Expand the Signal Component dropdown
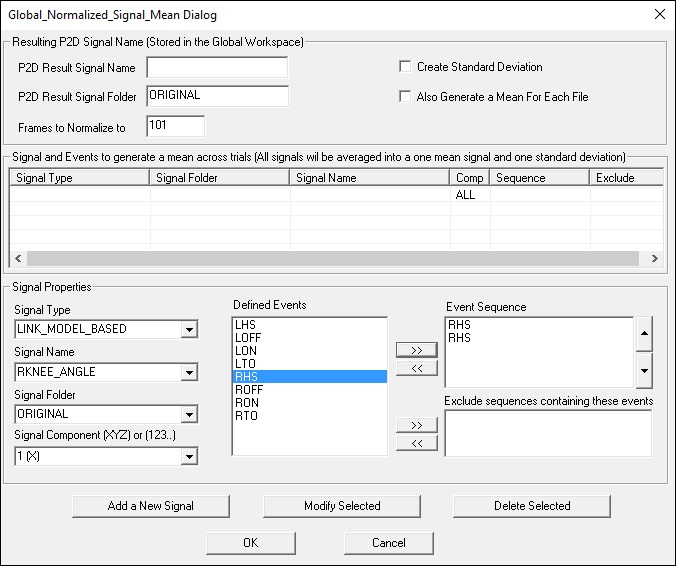 tap(189, 457)
